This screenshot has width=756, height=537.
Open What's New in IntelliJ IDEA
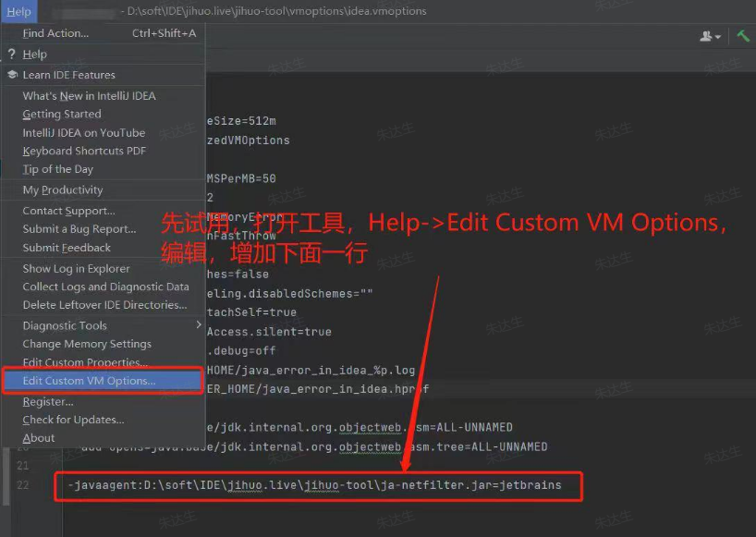pos(104,96)
